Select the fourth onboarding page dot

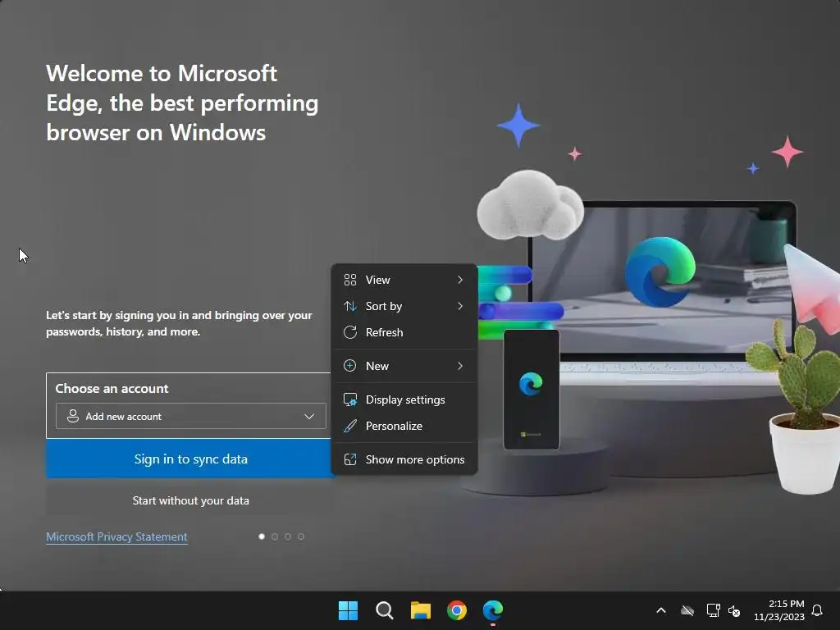pos(301,536)
